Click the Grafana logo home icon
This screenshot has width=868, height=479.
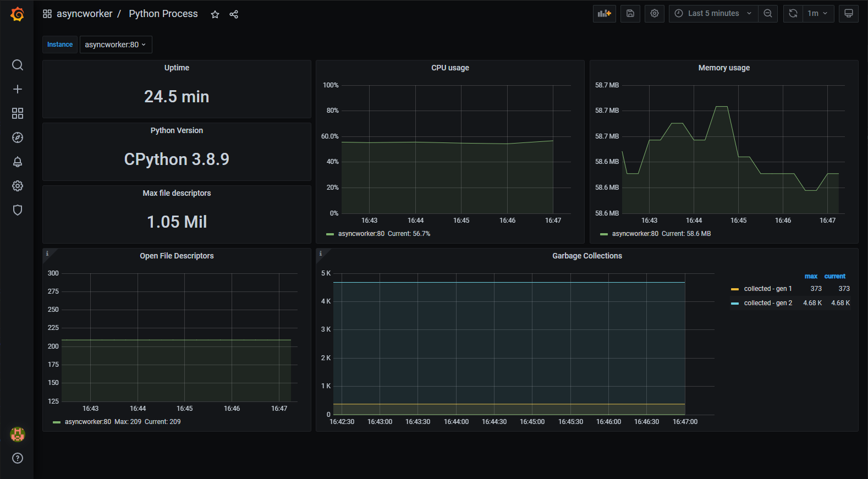[x=17, y=14]
